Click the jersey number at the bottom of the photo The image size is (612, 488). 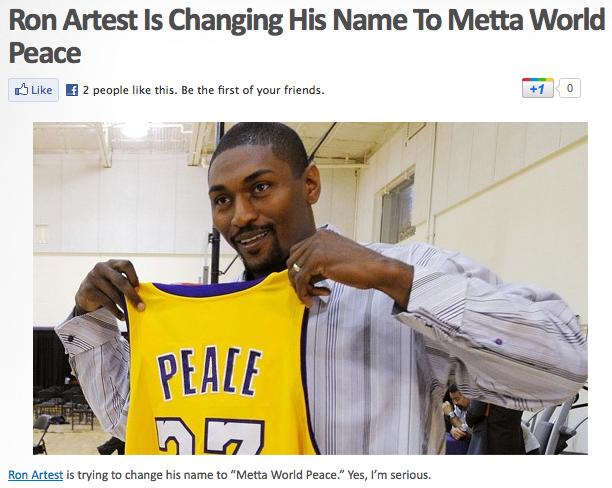[x=209, y=436]
